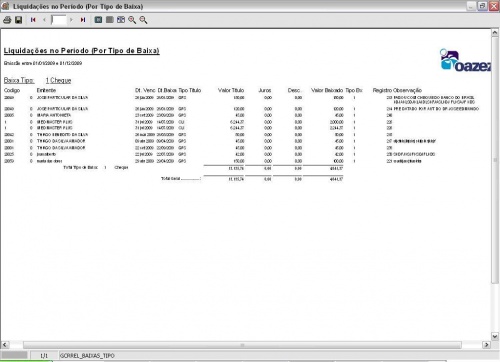Screen dimensions: 500x362
Task: Click the horizontal scrollbar left arrow
Action: [4, 345]
